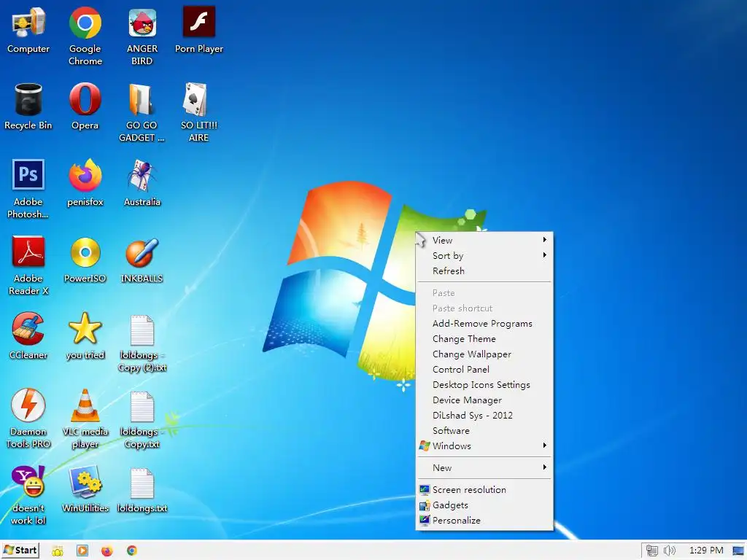Open Control Panel from context menu
This screenshot has height=560, width=747.
point(484,369)
